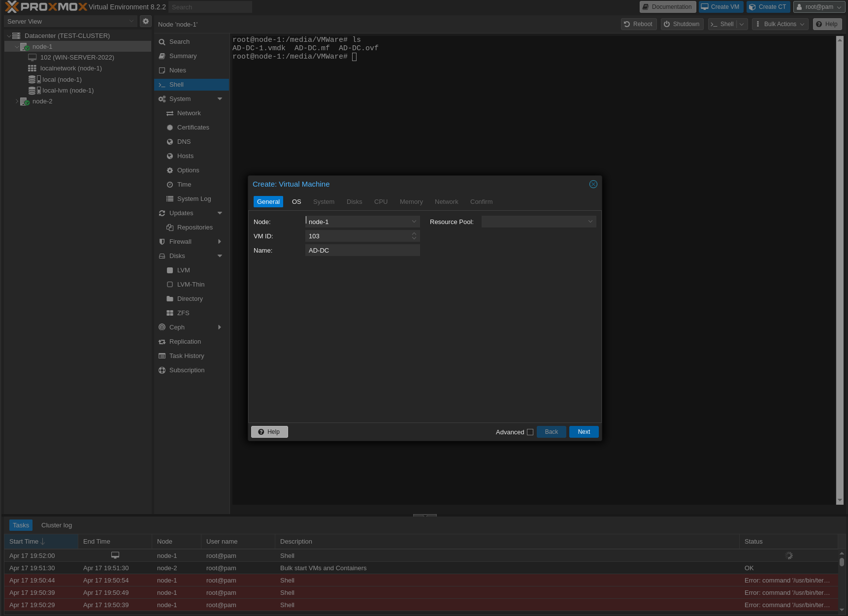Open the Certificates page
This screenshot has height=616, width=848.
tap(193, 127)
